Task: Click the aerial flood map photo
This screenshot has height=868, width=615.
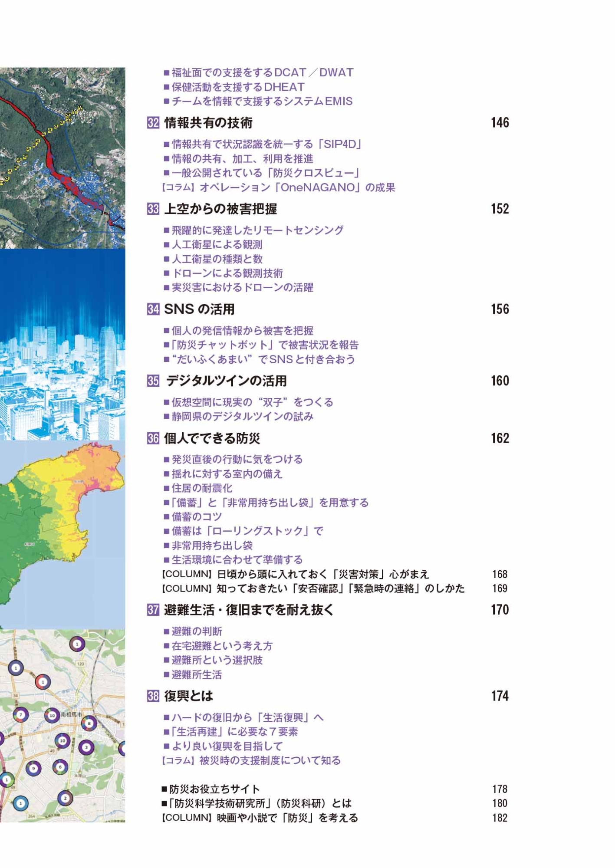Action: 62,158
